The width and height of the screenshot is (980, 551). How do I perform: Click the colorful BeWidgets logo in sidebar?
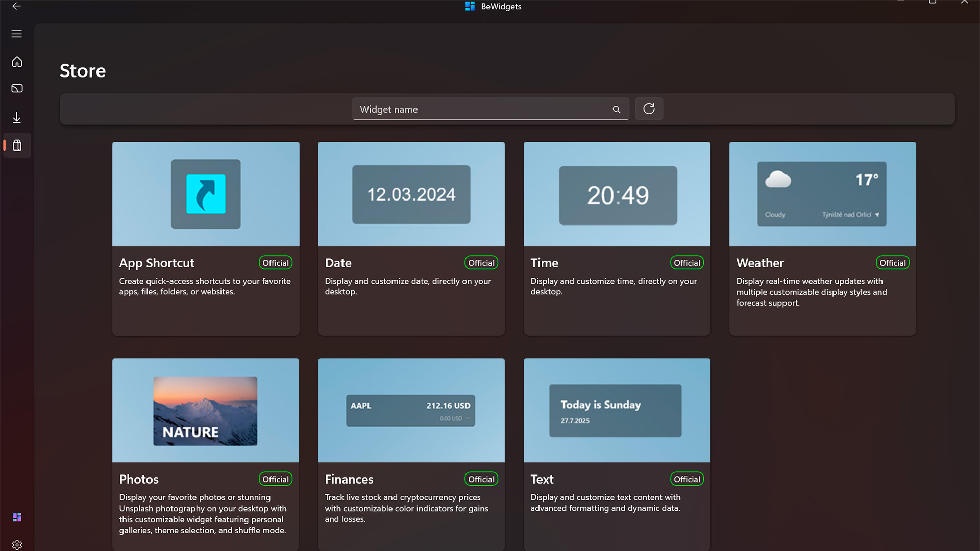pos(17,517)
